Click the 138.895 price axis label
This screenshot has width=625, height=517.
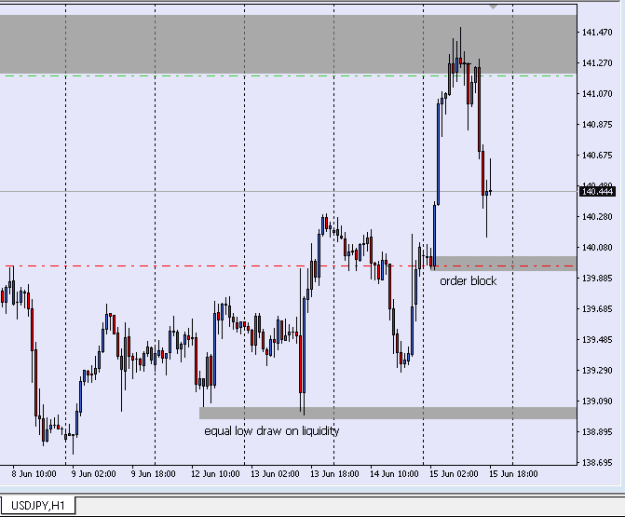[x=597, y=432]
